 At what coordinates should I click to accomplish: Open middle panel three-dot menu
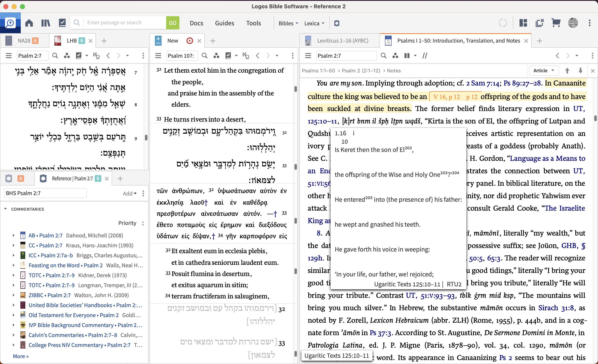[x=292, y=56]
